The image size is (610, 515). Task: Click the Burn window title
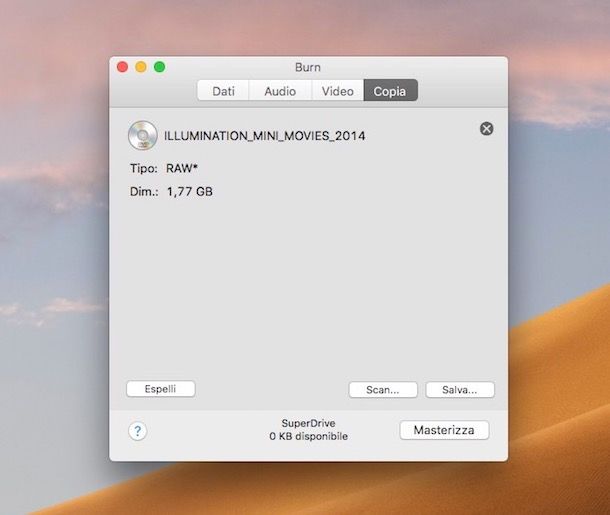(x=308, y=67)
